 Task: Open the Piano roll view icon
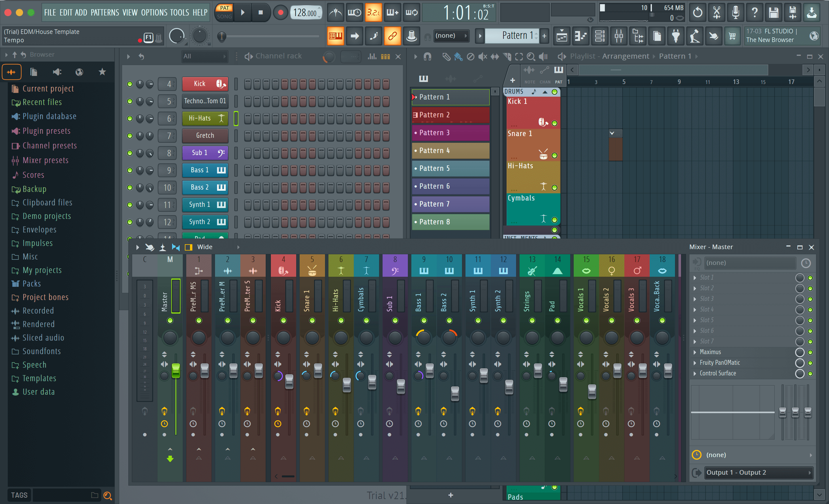click(581, 36)
